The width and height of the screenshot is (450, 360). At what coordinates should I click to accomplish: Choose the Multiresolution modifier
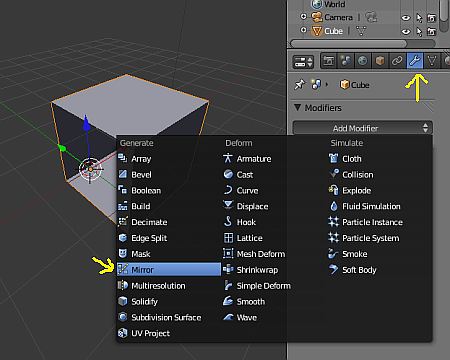[x=168, y=286]
